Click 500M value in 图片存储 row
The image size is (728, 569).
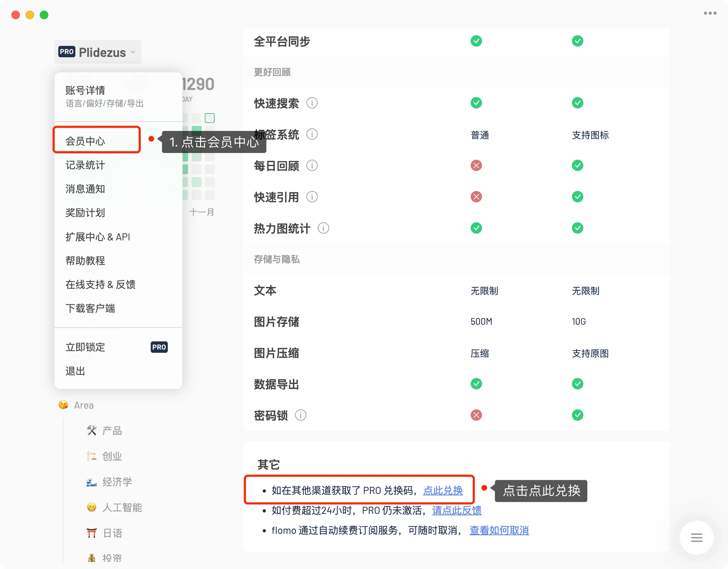[x=481, y=321]
